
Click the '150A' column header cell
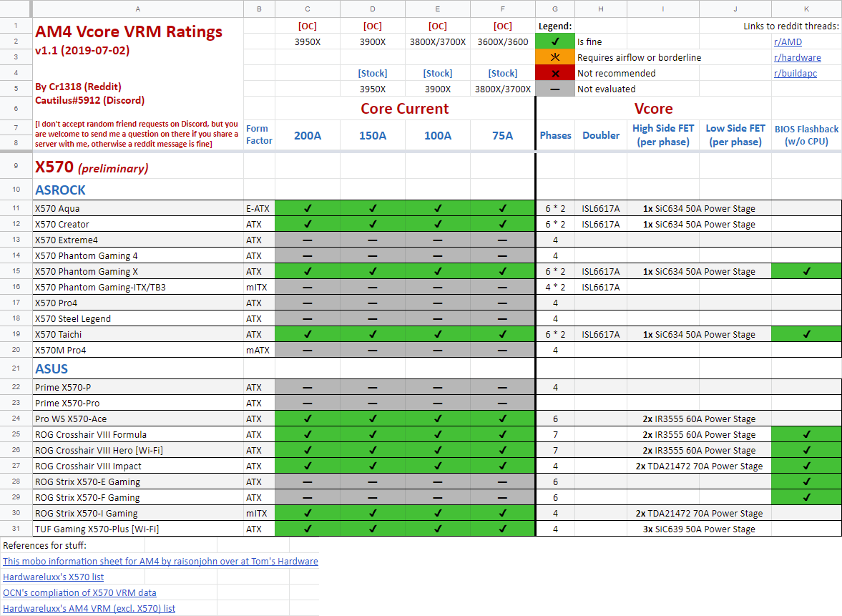(x=373, y=135)
